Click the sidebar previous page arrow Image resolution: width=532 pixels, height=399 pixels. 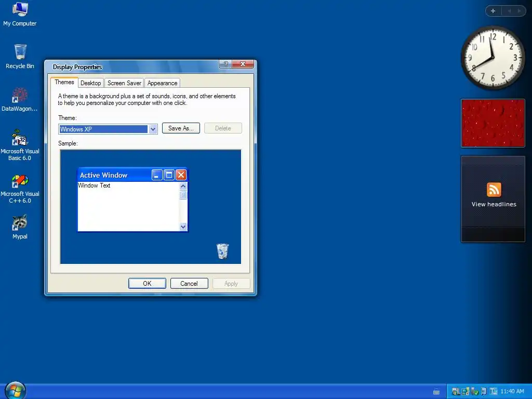click(509, 11)
